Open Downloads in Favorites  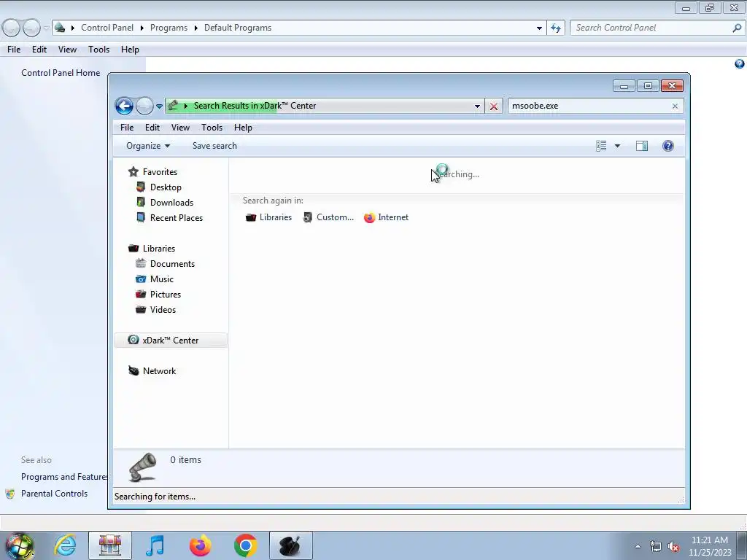tap(171, 203)
